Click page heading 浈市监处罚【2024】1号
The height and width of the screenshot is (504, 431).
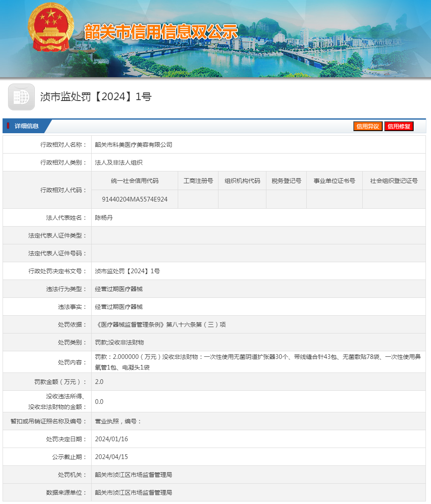96,97
